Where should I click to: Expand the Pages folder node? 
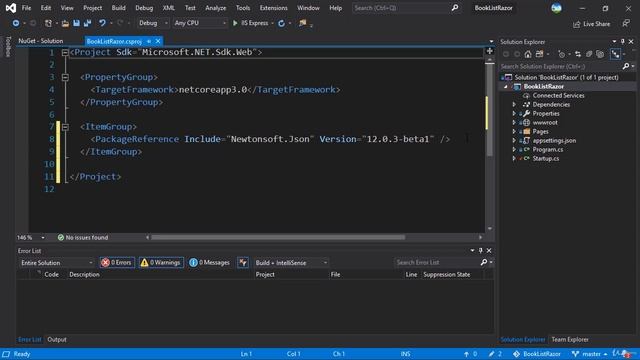coord(514,131)
